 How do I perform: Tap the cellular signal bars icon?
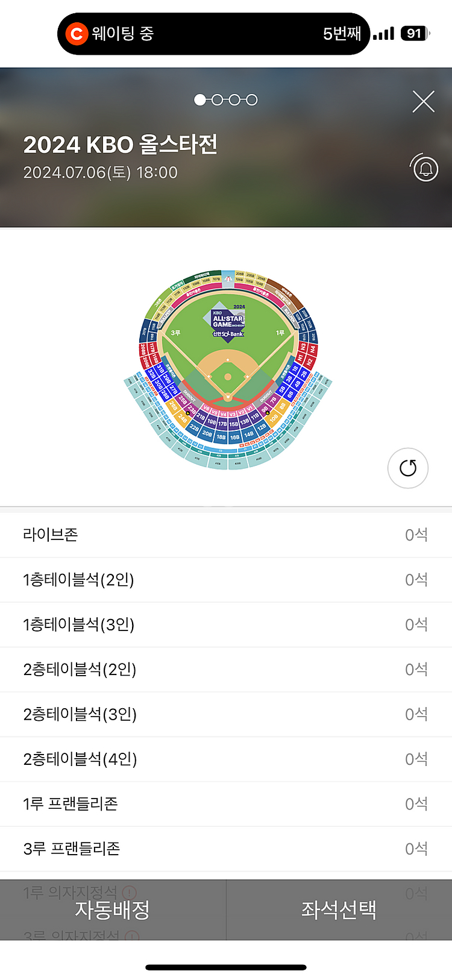(x=383, y=34)
